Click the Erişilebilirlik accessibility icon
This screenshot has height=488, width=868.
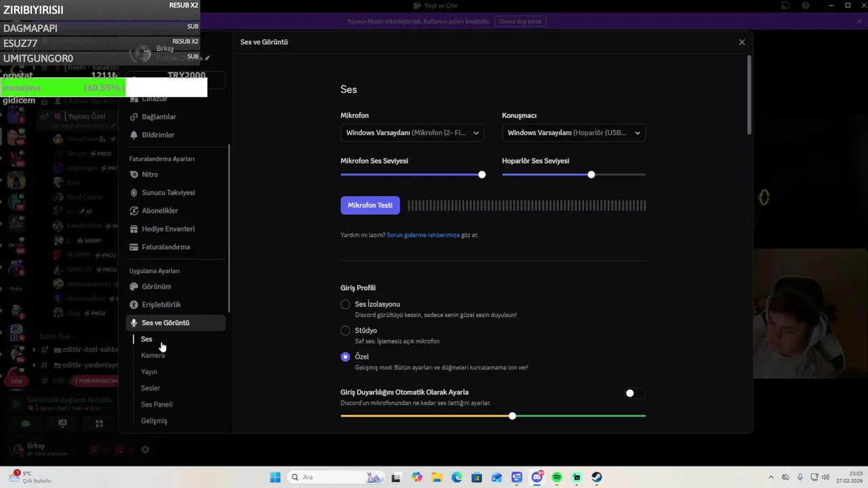coord(134,305)
